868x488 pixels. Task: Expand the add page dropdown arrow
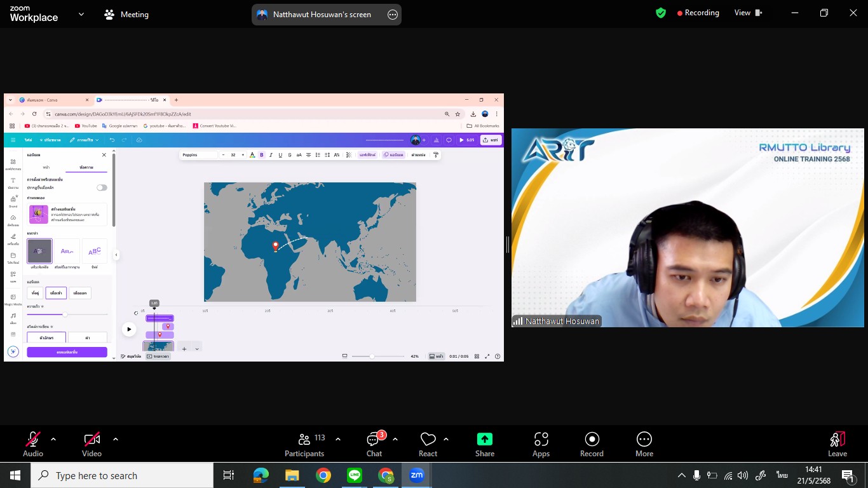click(x=197, y=349)
